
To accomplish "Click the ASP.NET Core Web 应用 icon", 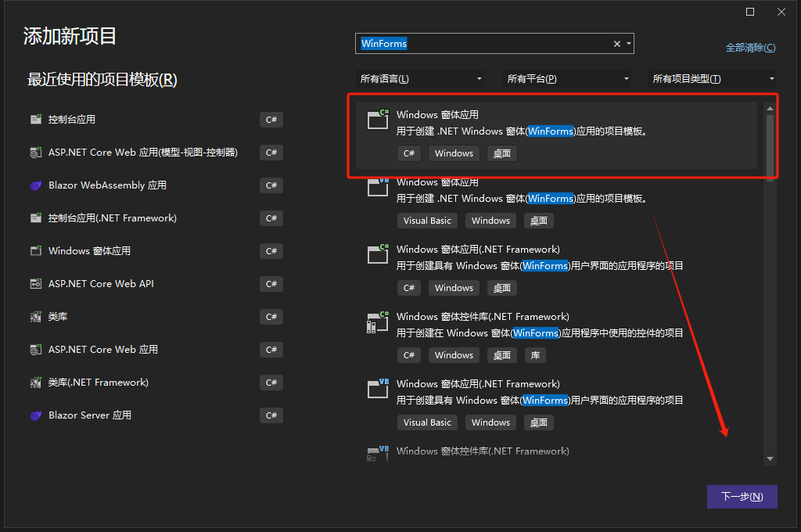I will [x=36, y=350].
